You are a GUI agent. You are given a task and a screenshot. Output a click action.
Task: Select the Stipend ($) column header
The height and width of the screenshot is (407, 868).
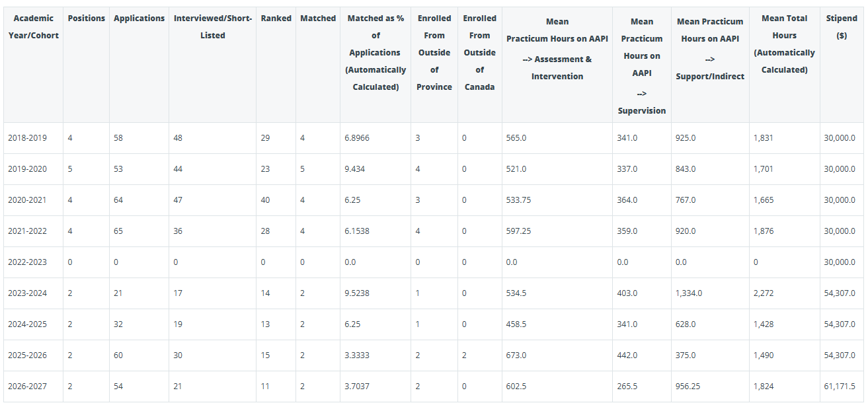[x=842, y=26]
